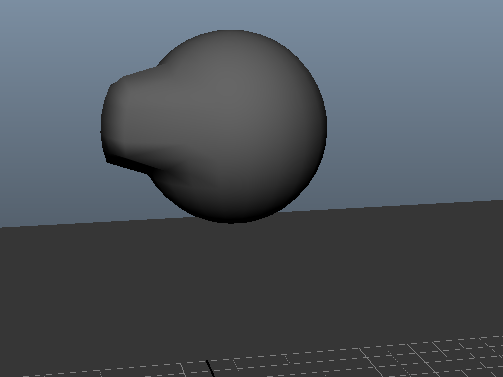
Task: Pick the sharp dark lower edge of the bump
Action: point(128,164)
